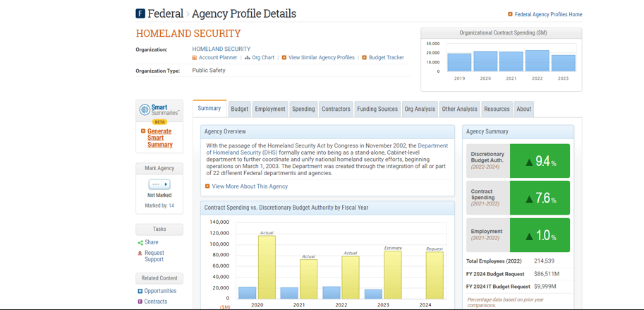Viewport: 644px width, 310px height.
Task: Open the Account Planner link
Action: [x=218, y=58]
